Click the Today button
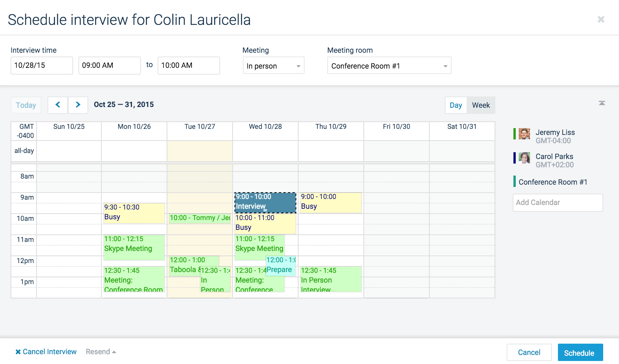This screenshot has height=364, width=619. click(26, 105)
